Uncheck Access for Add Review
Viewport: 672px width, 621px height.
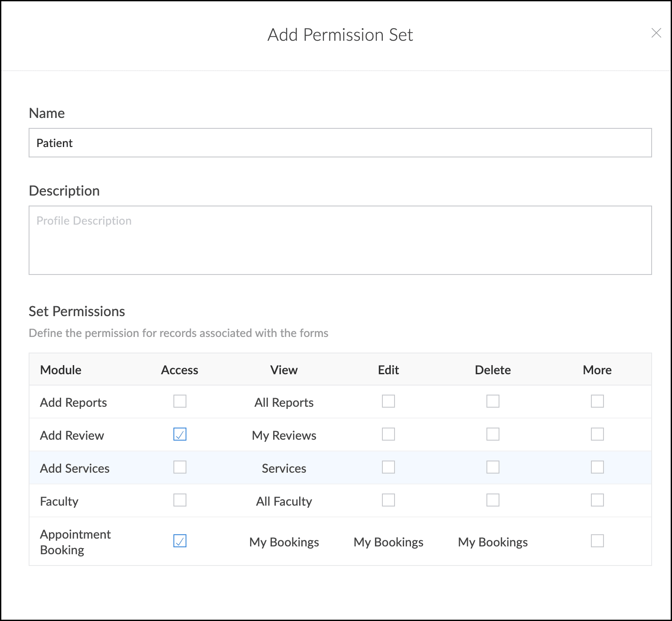[180, 434]
